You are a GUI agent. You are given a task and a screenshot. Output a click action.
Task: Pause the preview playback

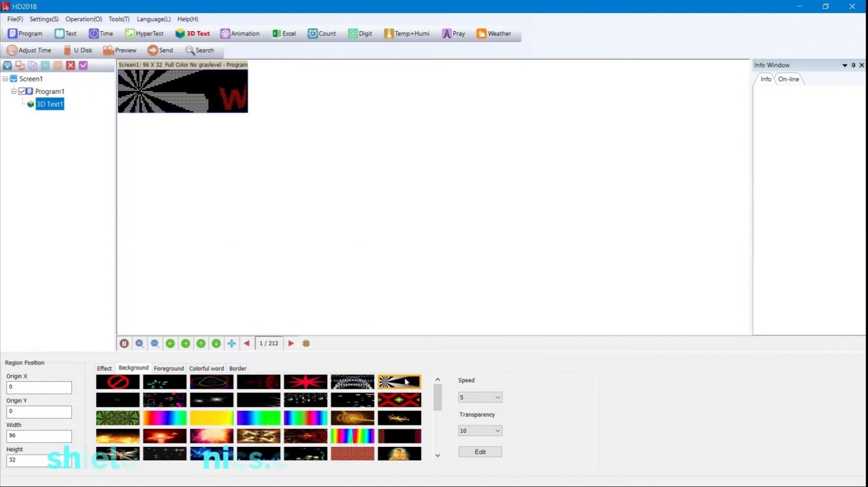coord(124,343)
